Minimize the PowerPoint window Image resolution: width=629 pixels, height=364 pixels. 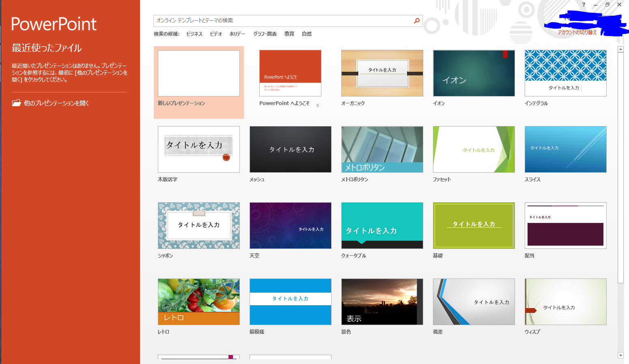click(x=595, y=5)
